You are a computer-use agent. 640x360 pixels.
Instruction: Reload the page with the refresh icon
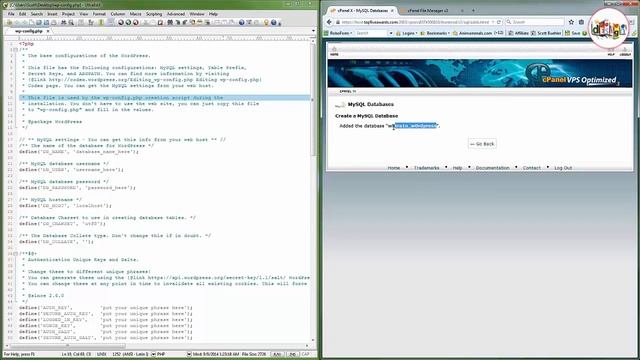499,22
